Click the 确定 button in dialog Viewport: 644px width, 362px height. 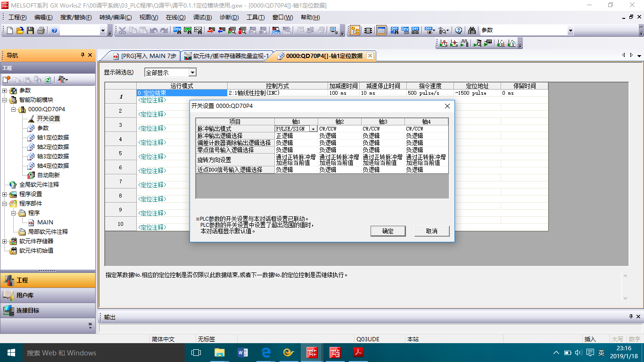(388, 231)
